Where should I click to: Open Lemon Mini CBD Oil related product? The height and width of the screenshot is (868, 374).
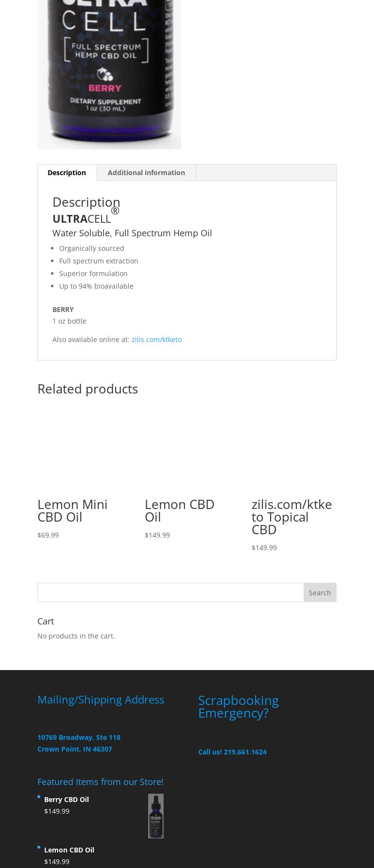pyautogui.click(x=72, y=510)
